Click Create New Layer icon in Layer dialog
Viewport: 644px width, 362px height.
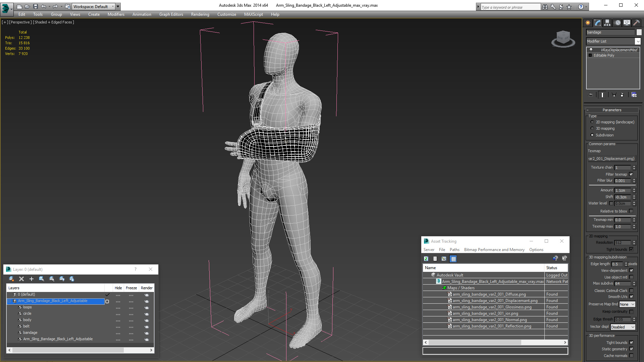click(x=11, y=279)
